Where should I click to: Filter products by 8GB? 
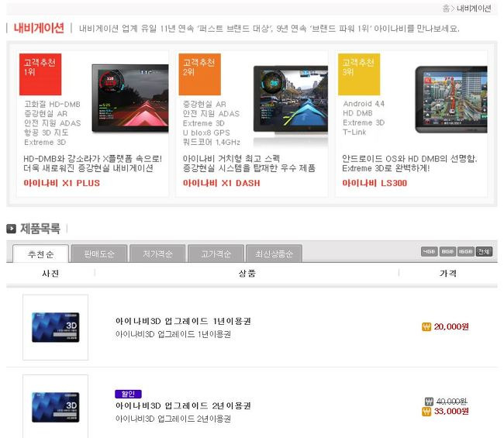click(447, 252)
